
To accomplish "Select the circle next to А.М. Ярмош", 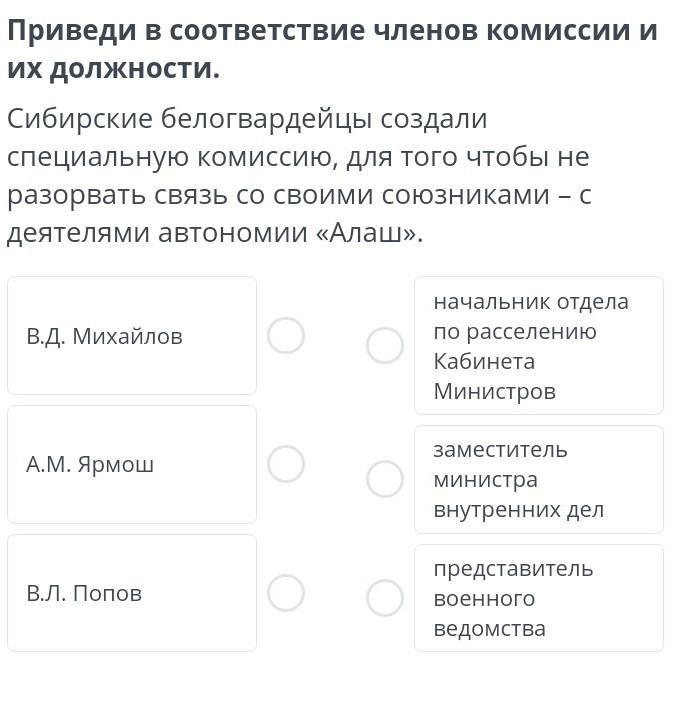I will pos(286,464).
